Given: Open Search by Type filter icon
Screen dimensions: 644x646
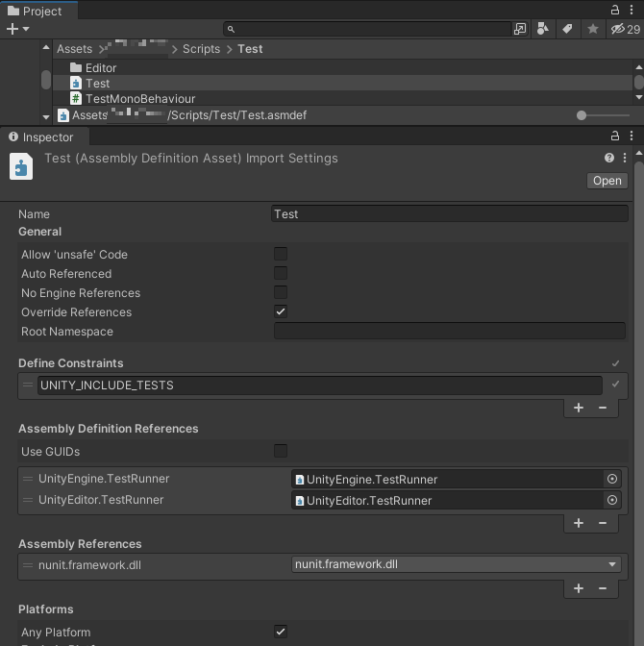Looking at the screenshot, I should click(543, 29).
